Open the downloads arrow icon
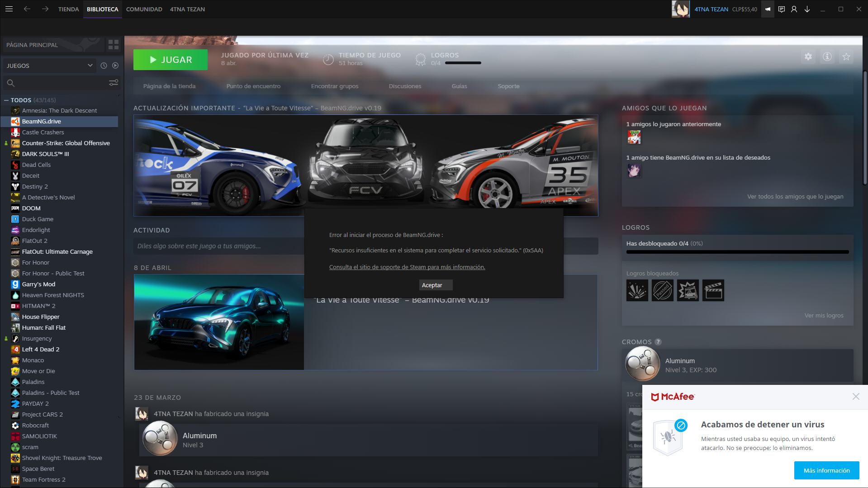The image size is (868, 488). 807,9
